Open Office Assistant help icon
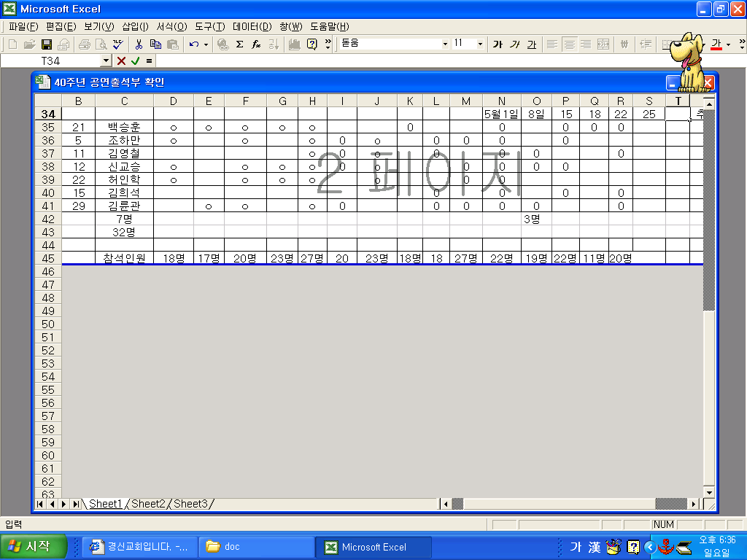 click(312, 44)
